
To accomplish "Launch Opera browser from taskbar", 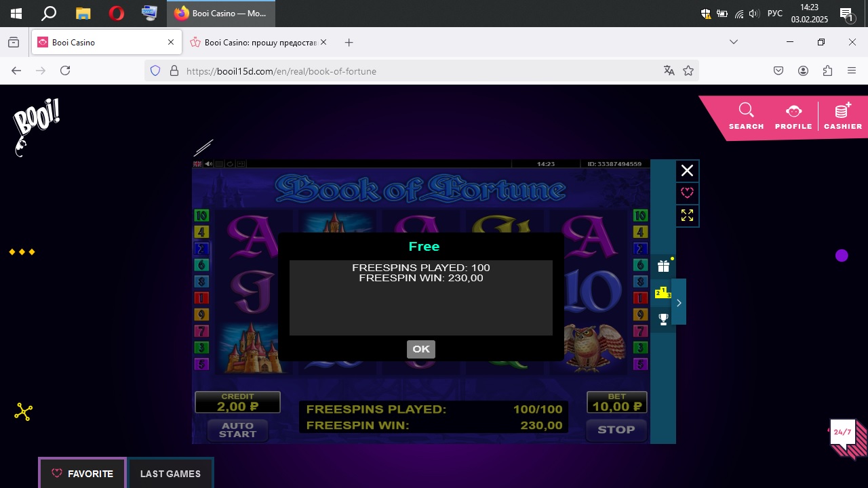I will point(116,14).
